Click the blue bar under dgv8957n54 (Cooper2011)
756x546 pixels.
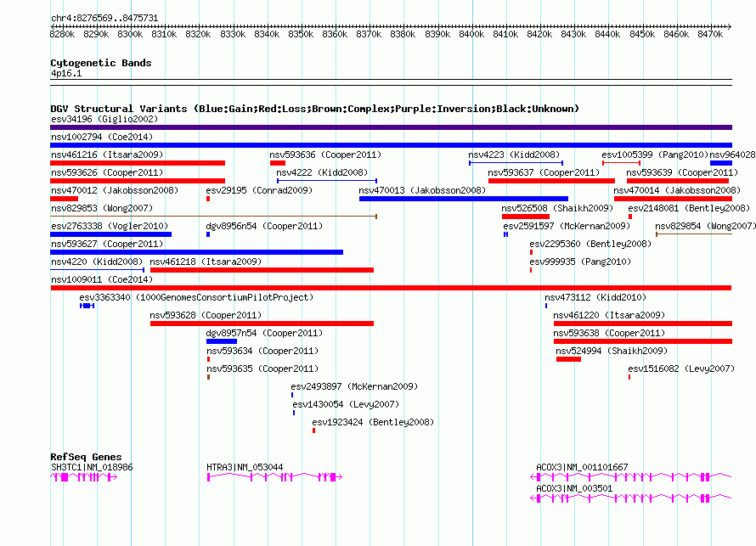[222, 341]
